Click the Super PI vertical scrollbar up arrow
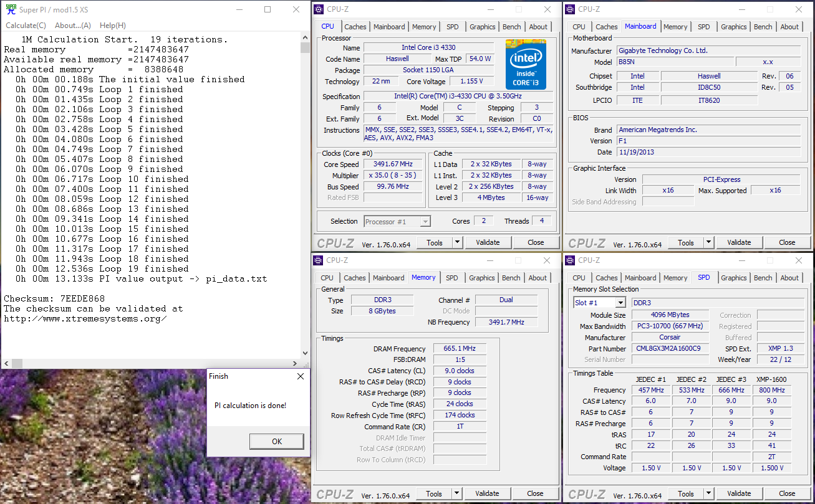Viewport: 815px width, 504px height. [x=305, y=37]
